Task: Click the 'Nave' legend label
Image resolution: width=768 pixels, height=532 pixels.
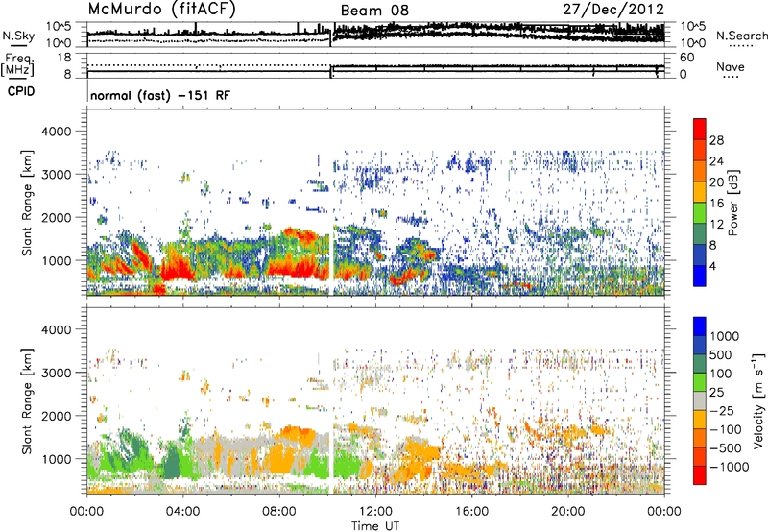Action: click(731, 67)
